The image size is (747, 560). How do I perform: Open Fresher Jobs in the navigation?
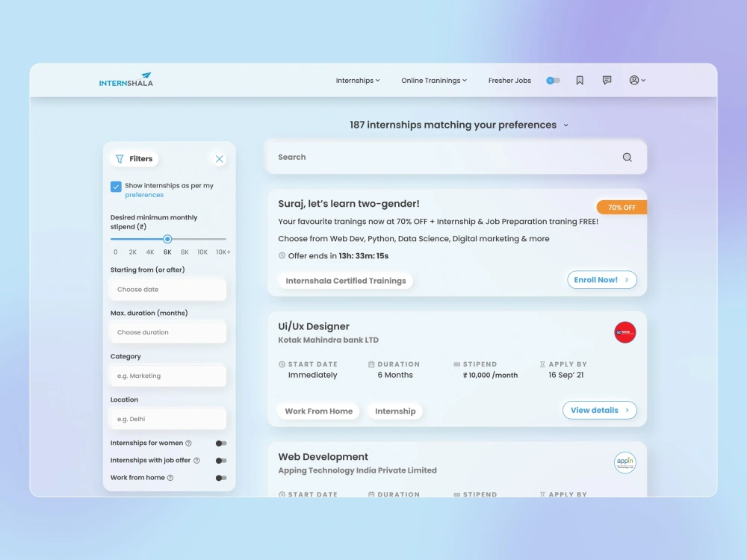click(509, 81)
